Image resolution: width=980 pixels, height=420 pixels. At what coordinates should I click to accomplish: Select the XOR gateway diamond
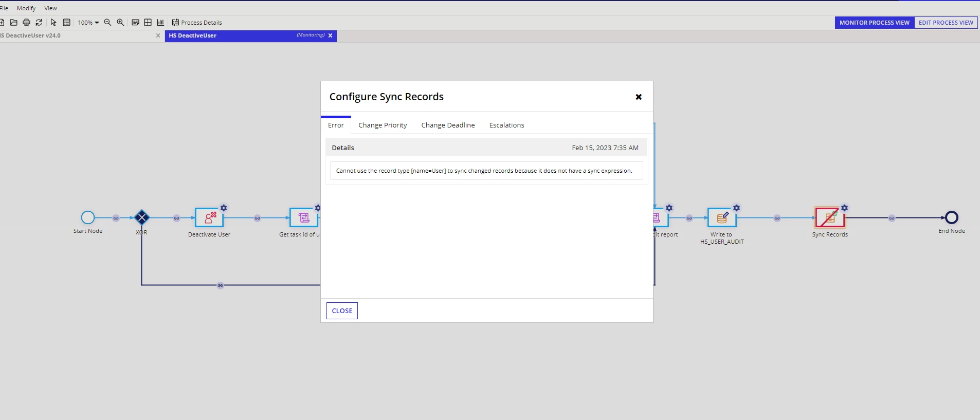(x=142, y=217)
